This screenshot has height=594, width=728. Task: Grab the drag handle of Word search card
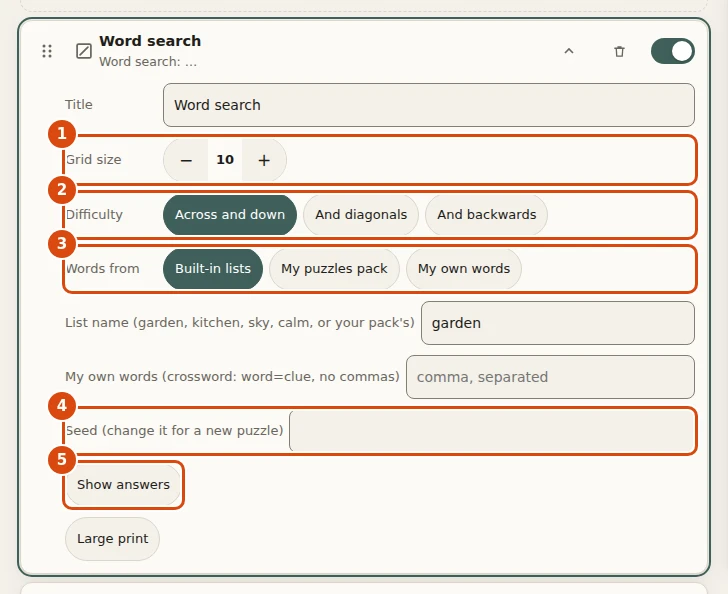[47, 51]
